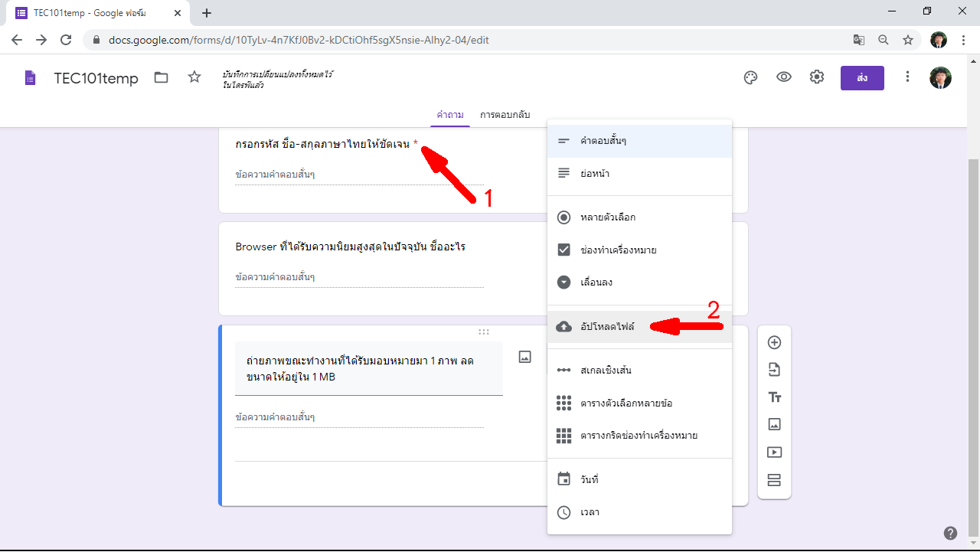The image size is (980, 552).
Task: Move form to folder icon
Action: pos(161,77)
